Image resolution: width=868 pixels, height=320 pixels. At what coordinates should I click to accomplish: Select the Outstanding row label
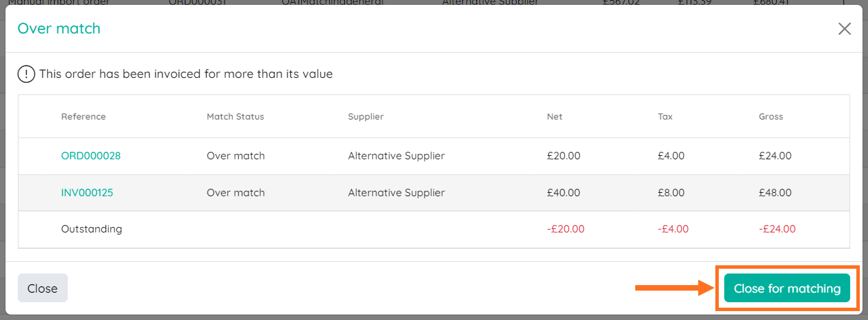92,229
